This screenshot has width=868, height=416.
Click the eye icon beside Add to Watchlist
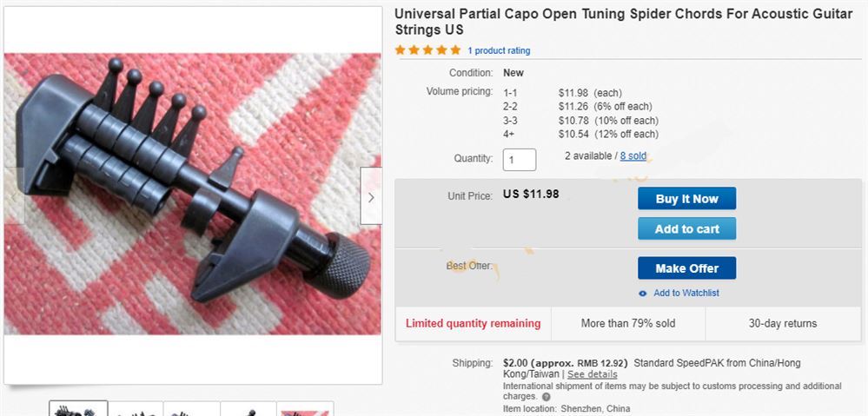(x=643, y=294)
